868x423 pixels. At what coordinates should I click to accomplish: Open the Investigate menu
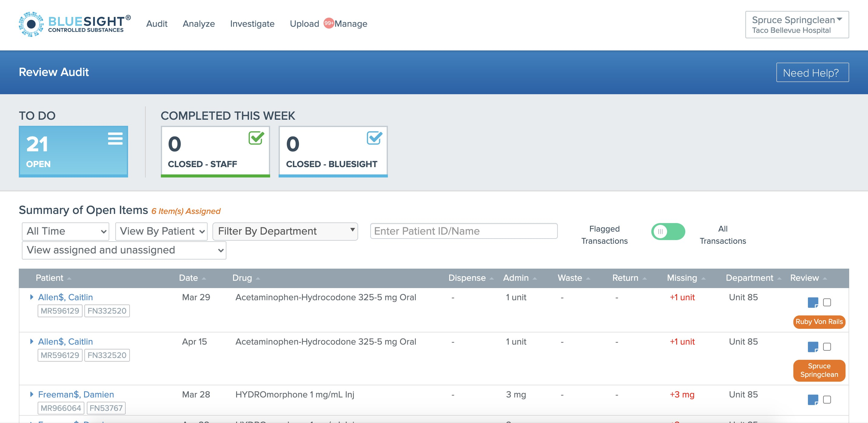coord(252,24)
